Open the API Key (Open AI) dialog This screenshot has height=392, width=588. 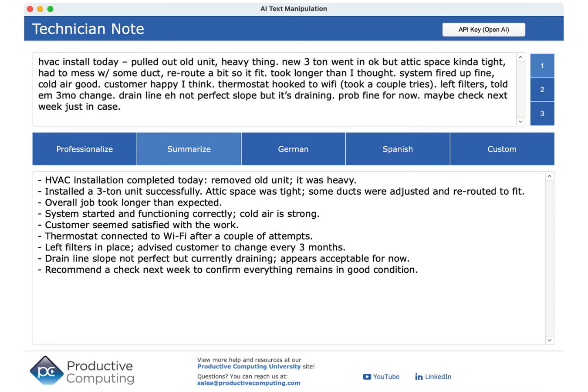point(483,30)
